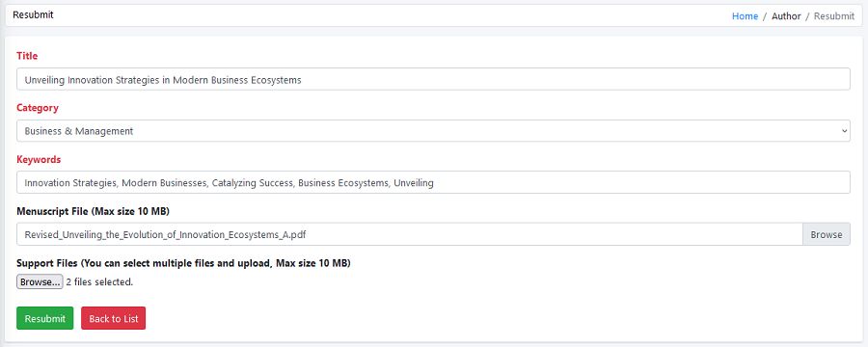Click the Resubmit page heading at top-left
The height and width of the screenshot is (347, 868).
(33, 15)
